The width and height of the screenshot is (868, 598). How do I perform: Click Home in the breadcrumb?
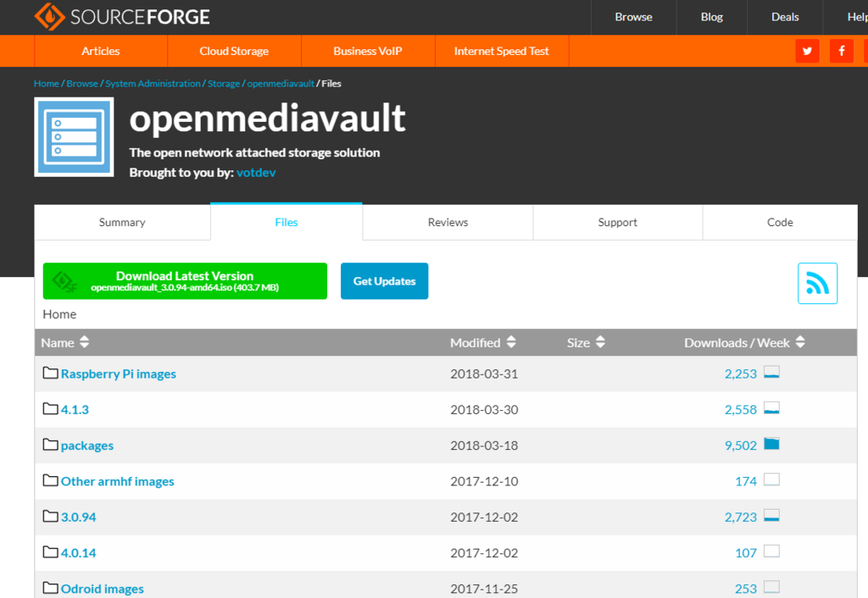click(47, 84)
